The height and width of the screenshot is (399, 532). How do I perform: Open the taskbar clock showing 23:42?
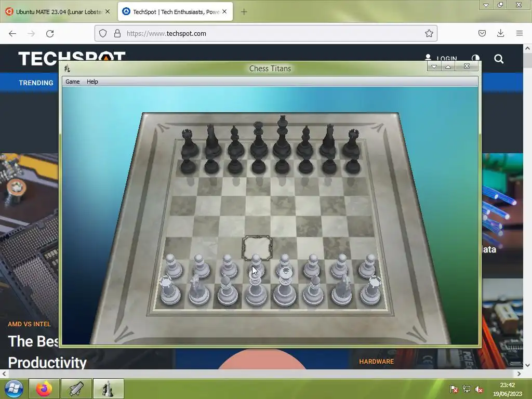(x=508, y=389)
